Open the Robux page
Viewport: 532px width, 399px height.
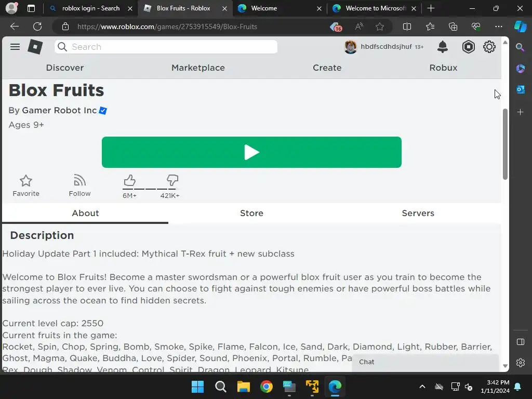[443, 68]
